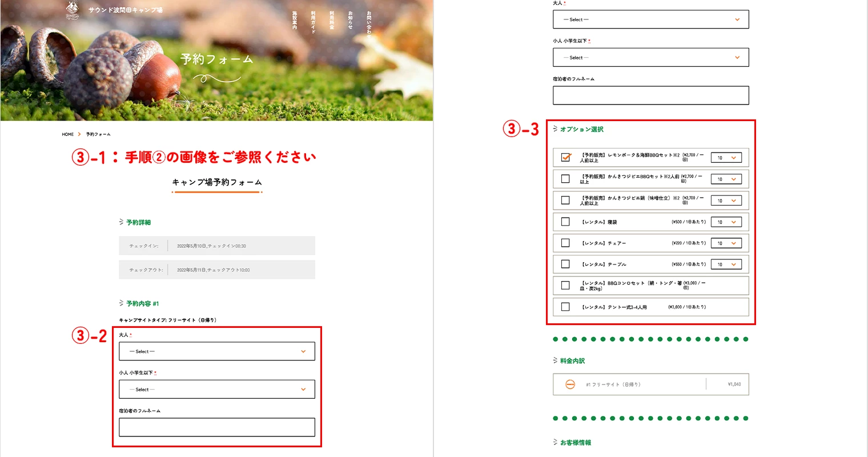
Task: Click the サウンド波間田キャンプ場 site title
Action: tap(126, 10)
